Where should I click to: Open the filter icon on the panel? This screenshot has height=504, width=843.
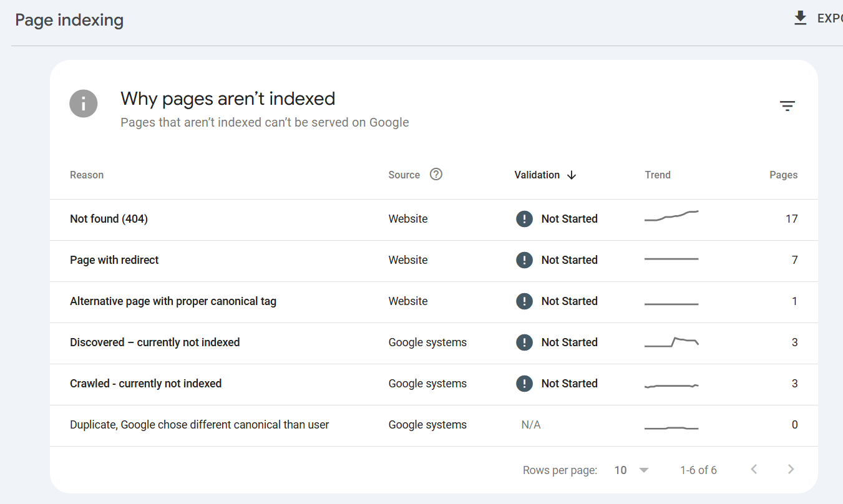[x=787, y=105]
